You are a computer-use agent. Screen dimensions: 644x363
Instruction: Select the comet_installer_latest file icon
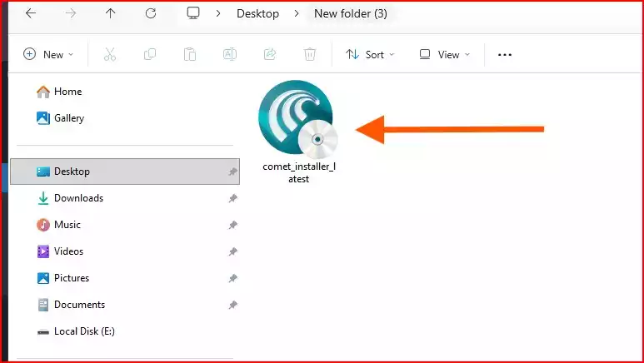tap(297, 120)
